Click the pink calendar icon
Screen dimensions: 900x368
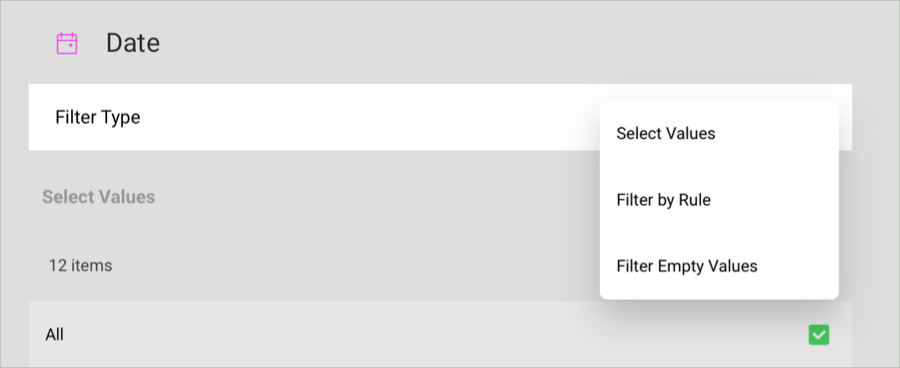click(x=67, y=44)
